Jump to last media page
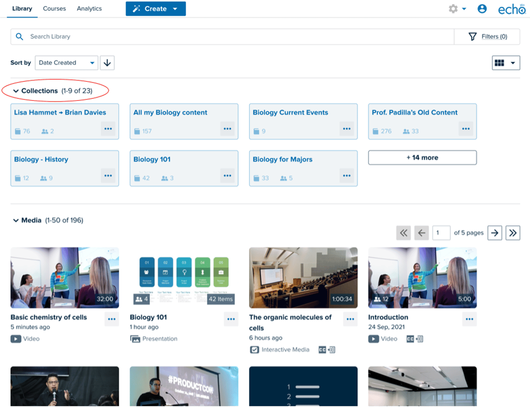The height and width of the screenshot is (408, 532). 513,233
